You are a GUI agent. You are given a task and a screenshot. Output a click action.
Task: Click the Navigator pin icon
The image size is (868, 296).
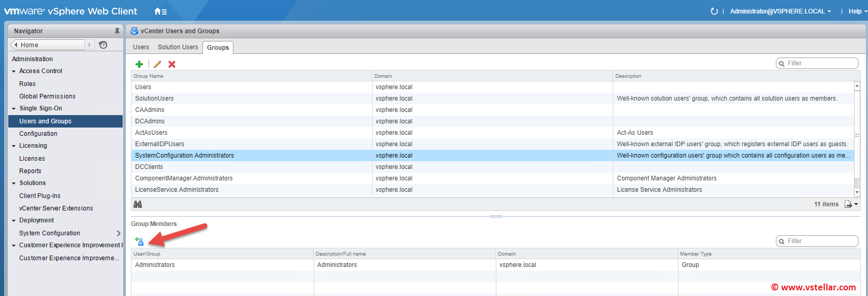click(x=117, y=31)
